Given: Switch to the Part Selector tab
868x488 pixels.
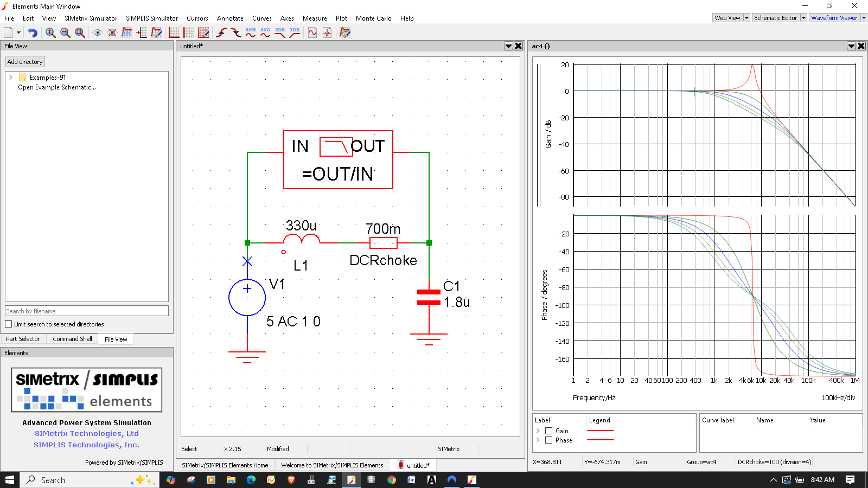Looking at the screenshot, I should click(x=23, y=339).
